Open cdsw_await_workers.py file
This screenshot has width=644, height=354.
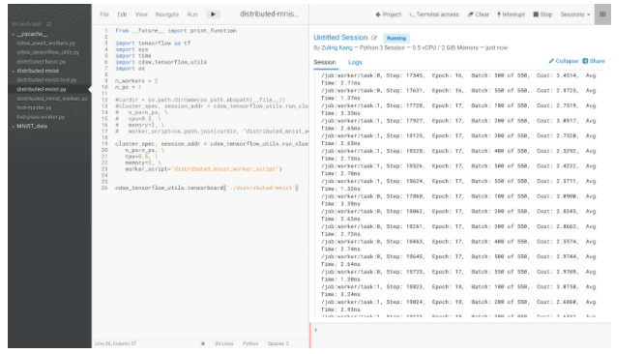[46, 44]
